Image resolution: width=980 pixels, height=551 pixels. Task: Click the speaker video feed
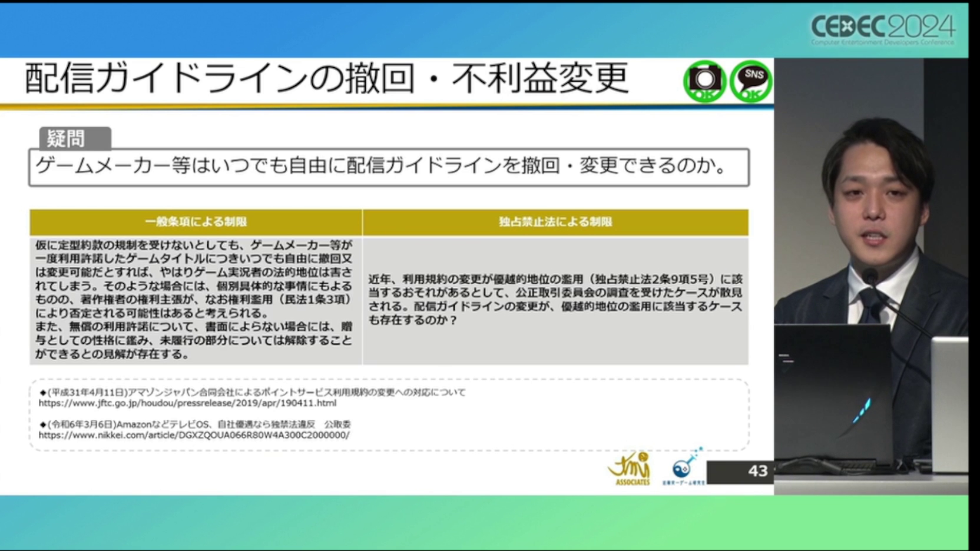point(871,276)
